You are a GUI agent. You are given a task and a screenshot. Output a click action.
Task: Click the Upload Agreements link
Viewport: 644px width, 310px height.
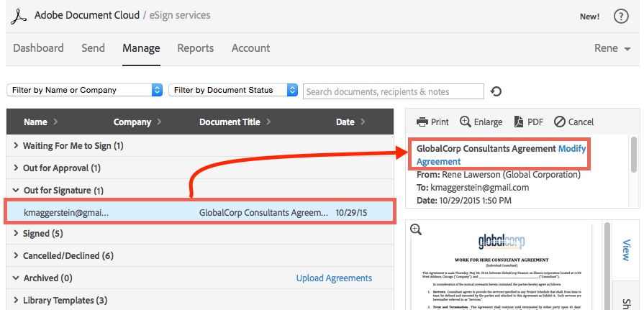334,278
